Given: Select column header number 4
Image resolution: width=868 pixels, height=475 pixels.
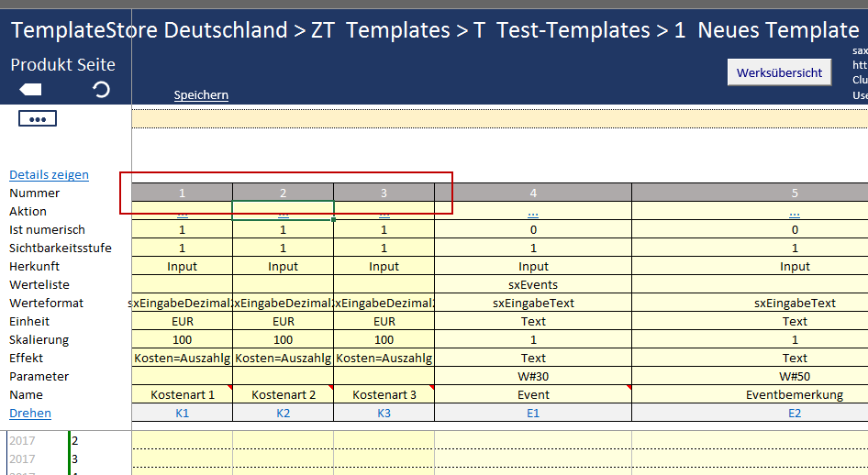Looking at the screenshot, I should pyautogui.click(x=533, y=193).
